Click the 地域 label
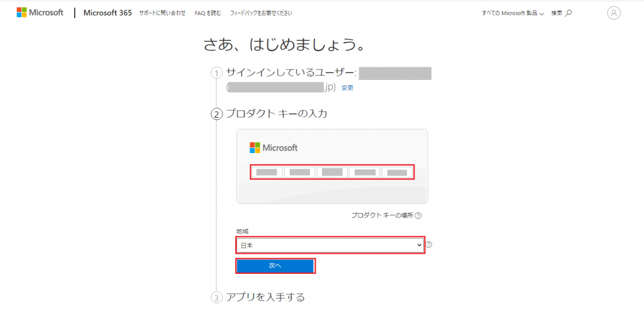This screenshot has height=325, width=644. pyautogui.click(x=242, y=232)
